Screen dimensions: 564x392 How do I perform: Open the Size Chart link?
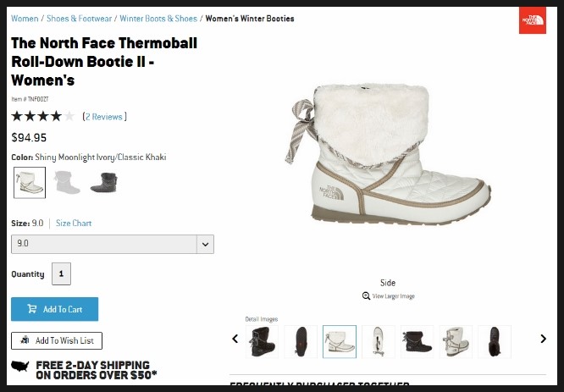click(x=74, y=223)
